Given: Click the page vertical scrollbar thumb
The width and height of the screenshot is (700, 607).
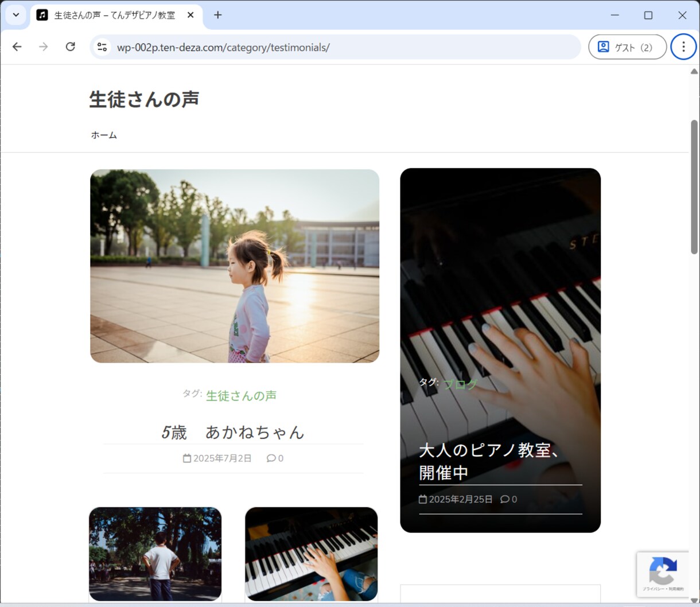Looking at the screenshot, I should 694,186.
